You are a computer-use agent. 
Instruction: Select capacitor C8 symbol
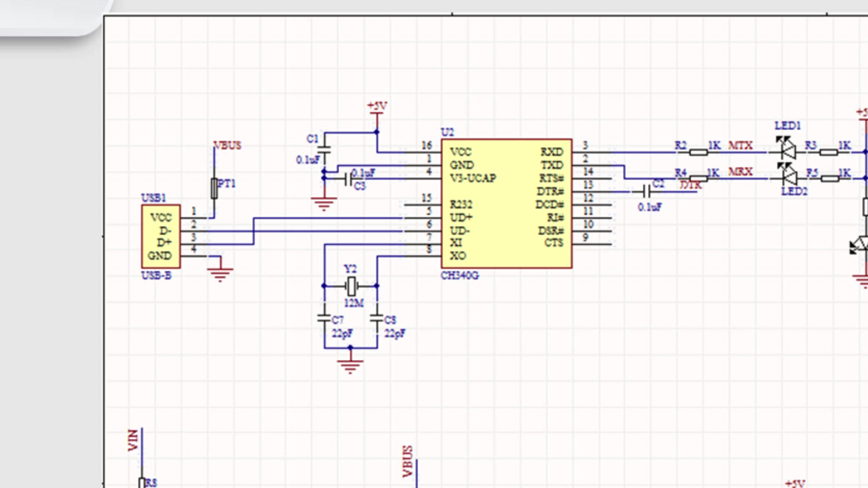(x=377, y=319)
